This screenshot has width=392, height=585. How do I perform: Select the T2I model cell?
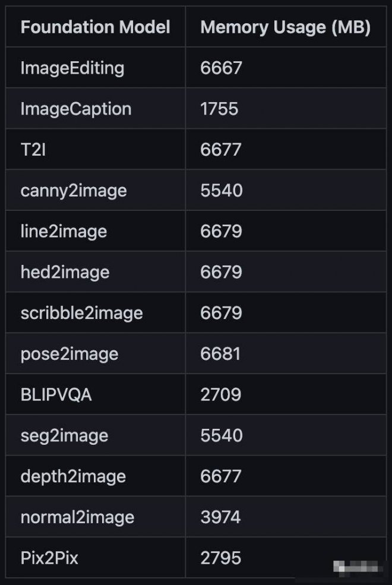coord(33,150)
